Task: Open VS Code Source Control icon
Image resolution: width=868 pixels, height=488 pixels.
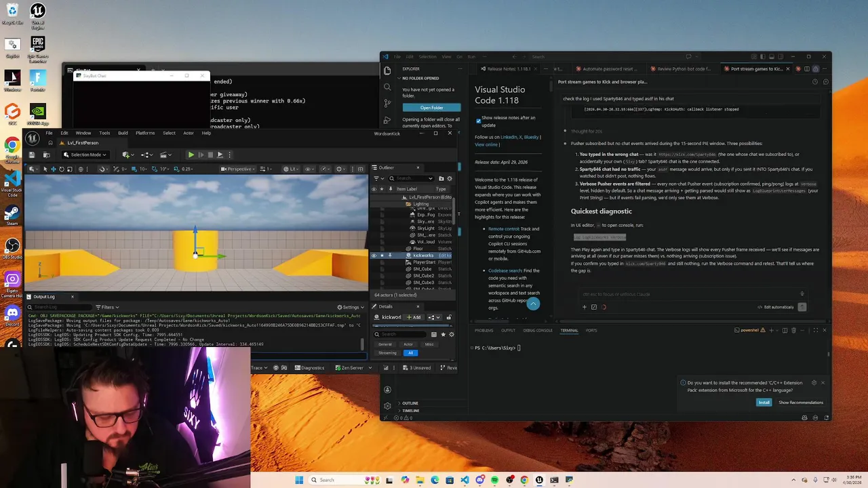Action: tap(387, 103)
